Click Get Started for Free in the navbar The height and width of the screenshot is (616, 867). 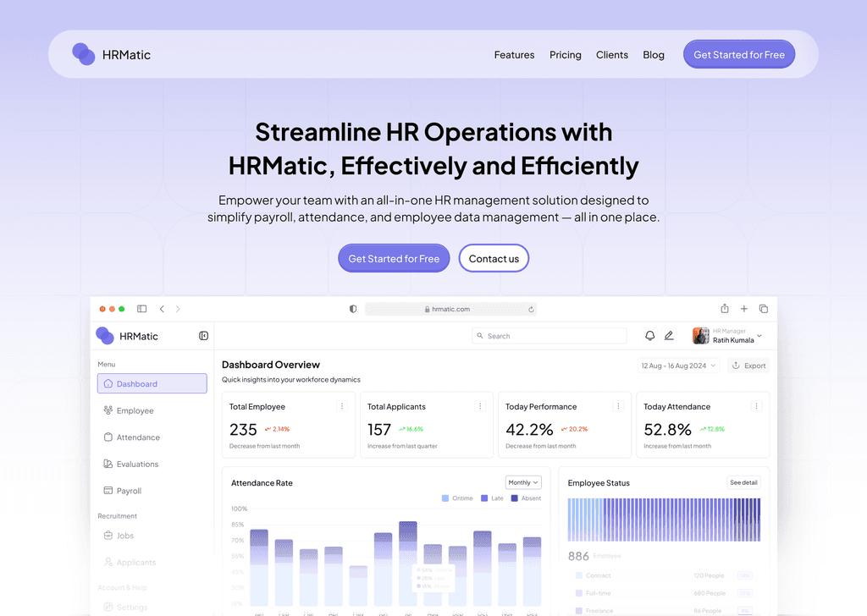(738, 54)
